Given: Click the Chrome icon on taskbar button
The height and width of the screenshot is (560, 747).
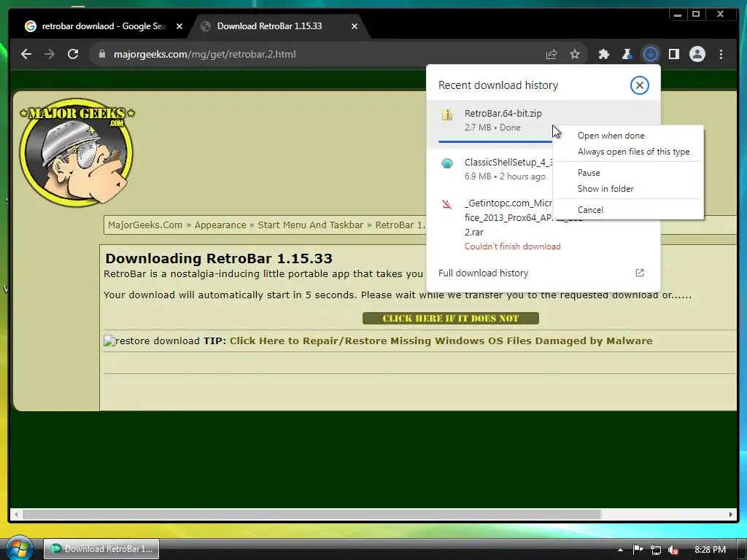Looking at the screenshot, I should point(55,548).
